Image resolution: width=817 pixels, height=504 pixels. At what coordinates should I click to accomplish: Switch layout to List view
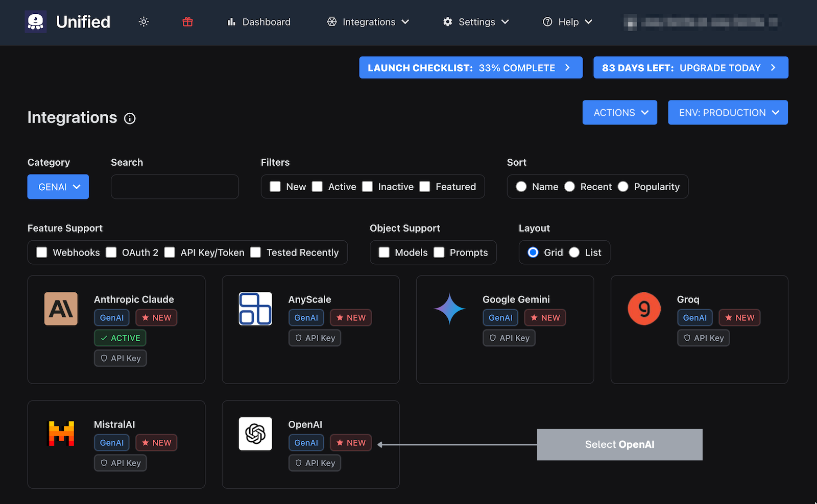pos(574,252)
